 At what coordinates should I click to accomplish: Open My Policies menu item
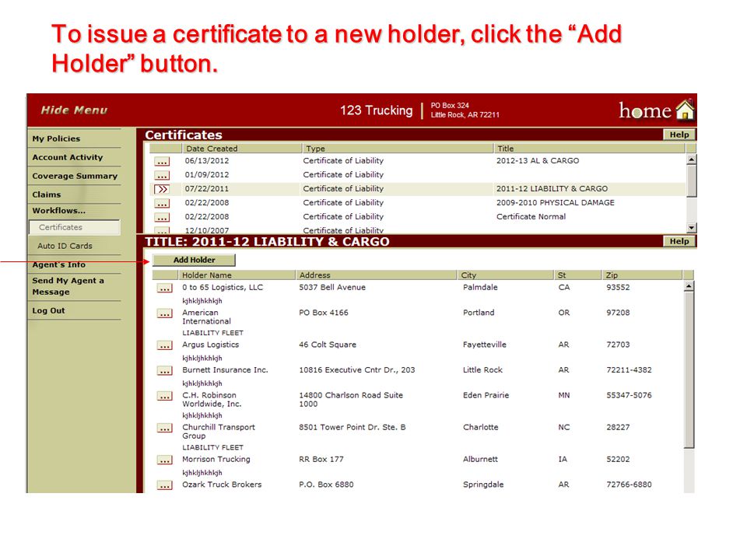[x=56, y=138]
